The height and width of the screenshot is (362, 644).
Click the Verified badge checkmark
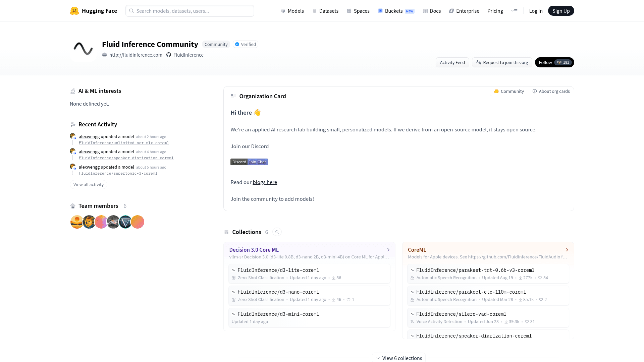pyautogui.click(x=237, y=44)
